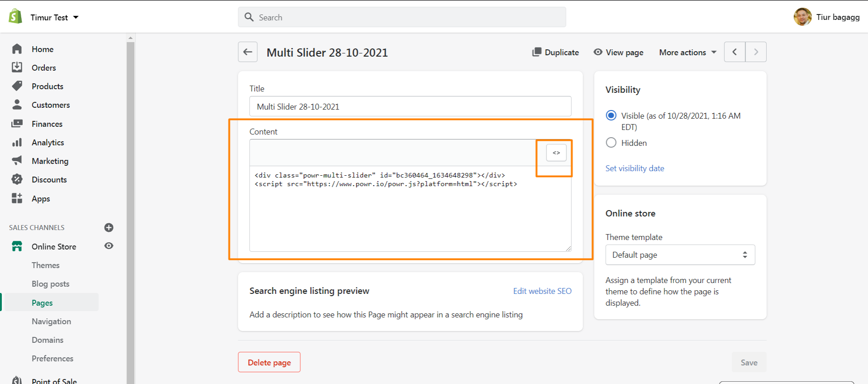Click the Online Store storefront icon
Viewport: 868px width, 384px height.
pos(17,246)
